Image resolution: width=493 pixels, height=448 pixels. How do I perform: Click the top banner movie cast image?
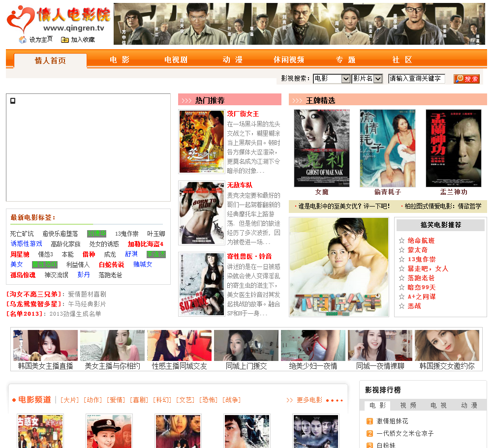299,24
